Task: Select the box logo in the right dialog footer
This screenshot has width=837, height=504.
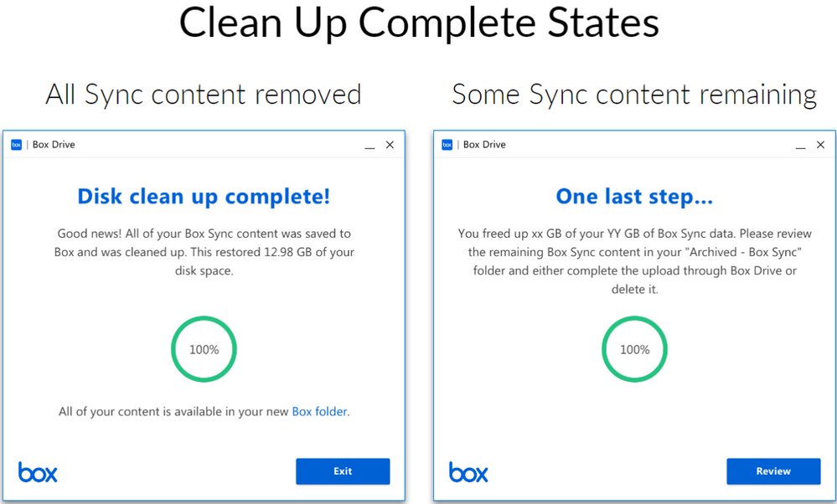Action: pyautogui.click(x=468, y=471)
